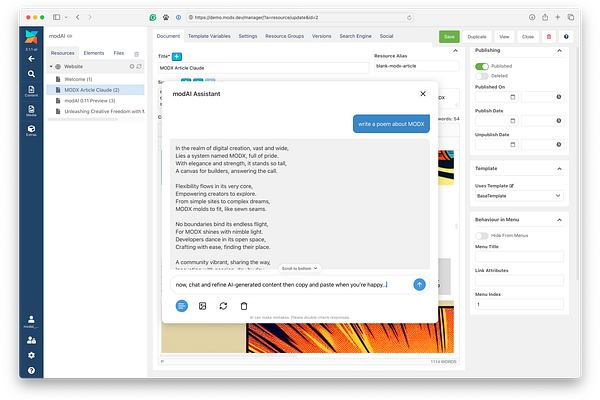600x400 pixels.
Task: Click the View button
Action: (504, 37)
